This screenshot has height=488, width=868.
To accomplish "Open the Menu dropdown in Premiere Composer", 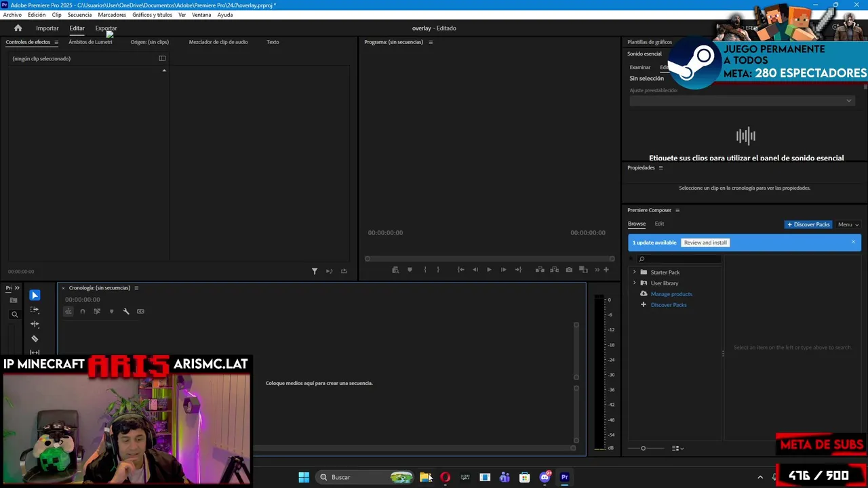I will [848, 224].
